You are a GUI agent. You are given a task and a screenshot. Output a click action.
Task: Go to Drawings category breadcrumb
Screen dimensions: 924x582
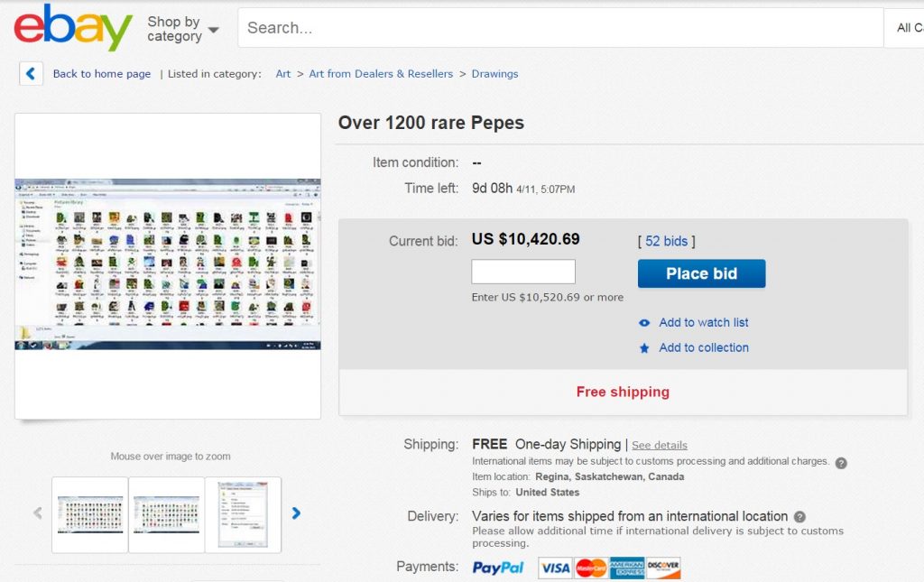[x=494, y=74]
